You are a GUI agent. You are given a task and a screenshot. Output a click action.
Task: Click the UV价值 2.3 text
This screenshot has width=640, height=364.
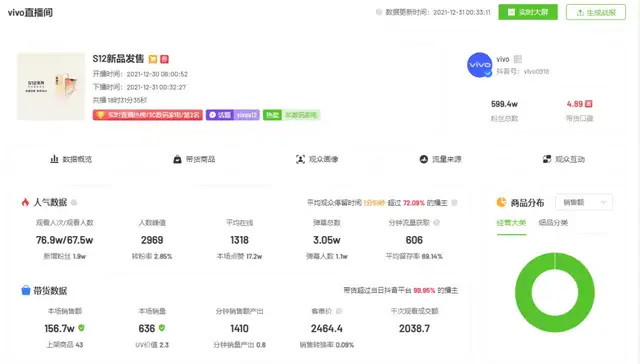[152, 345]
